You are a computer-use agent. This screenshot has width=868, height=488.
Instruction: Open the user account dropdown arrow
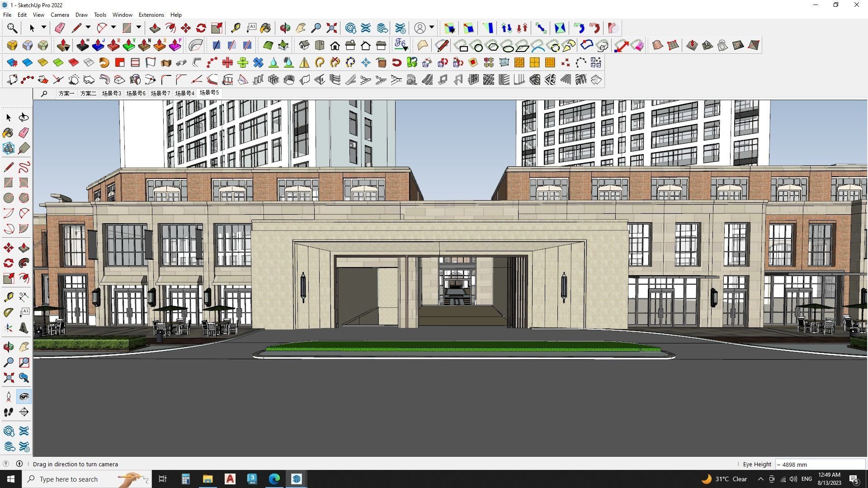pos(432,28)
